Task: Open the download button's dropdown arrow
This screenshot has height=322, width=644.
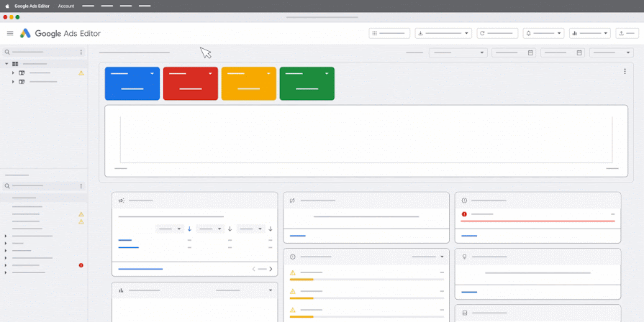Action: pyautogui.click(x=466, y=34)
